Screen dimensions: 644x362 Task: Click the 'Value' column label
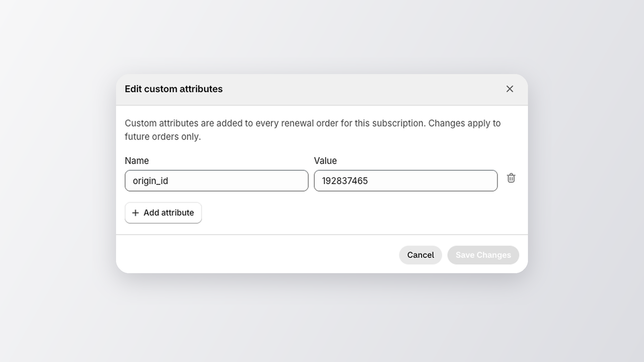tap(325, 161)
